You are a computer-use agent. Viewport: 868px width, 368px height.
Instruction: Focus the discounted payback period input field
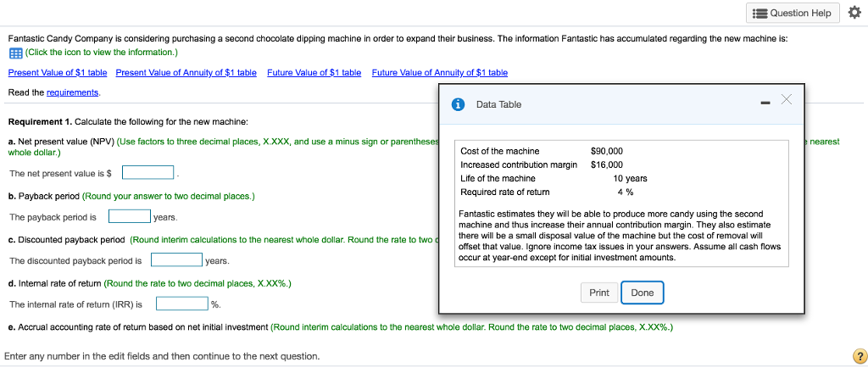coord(177,259)
